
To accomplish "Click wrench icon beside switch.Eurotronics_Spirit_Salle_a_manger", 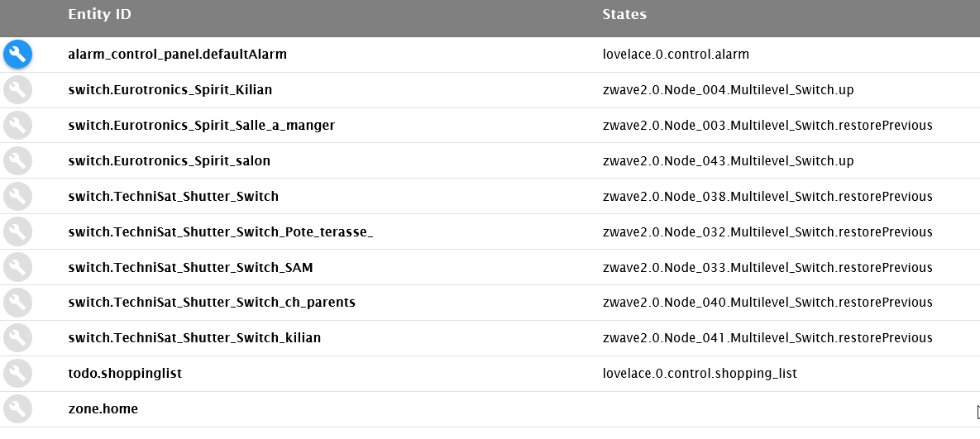I will coord(17,126).
